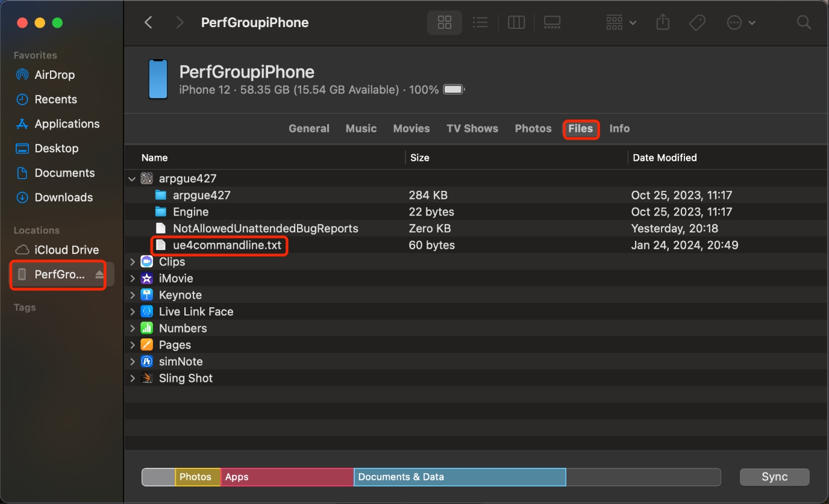Open the more actions ellipsis menu
This screenshot has width=829, height=504.
pos(741,23)
